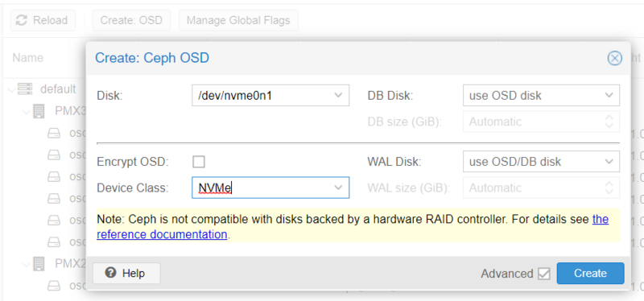The width and height of the screenshot is (644, 301).
Task: Click the Name column header
Action: [x=27, y=57]
